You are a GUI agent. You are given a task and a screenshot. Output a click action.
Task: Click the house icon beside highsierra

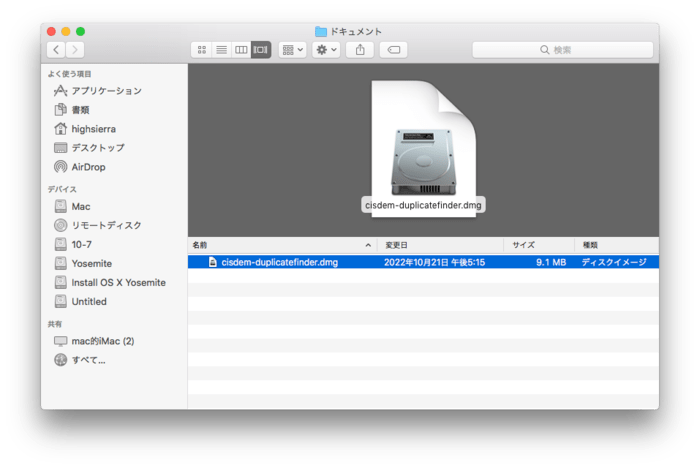(60, 129)
